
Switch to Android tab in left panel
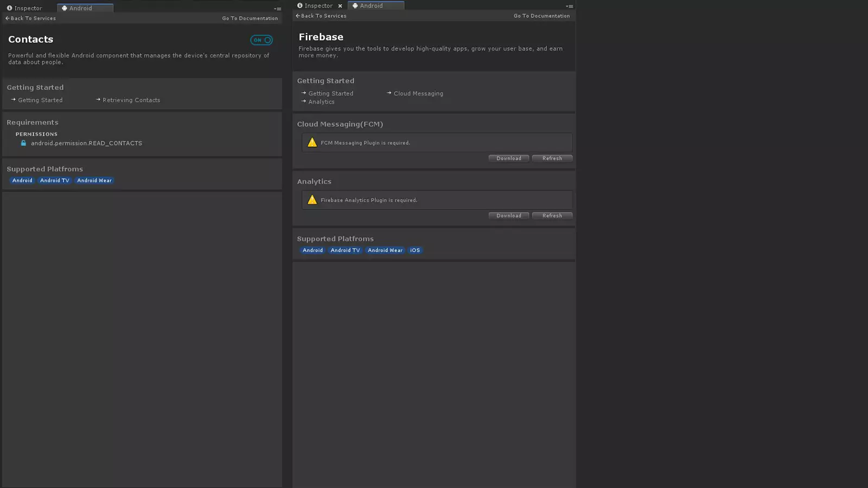click(x=85, y=8)
